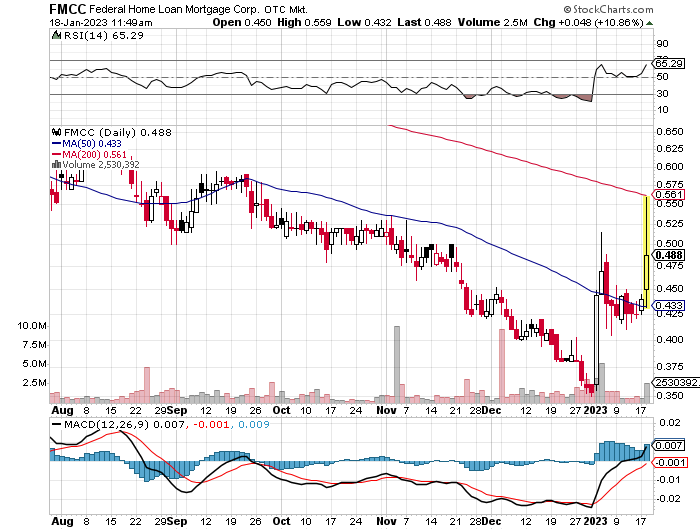Click the 'Low 0.432' value
The image size is (700, 530).
coord(364,22)
